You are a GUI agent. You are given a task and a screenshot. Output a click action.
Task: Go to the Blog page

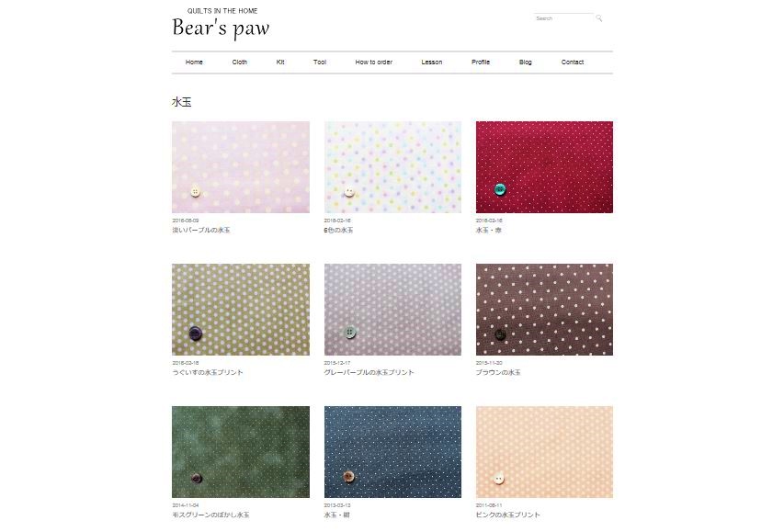(525, 62)
